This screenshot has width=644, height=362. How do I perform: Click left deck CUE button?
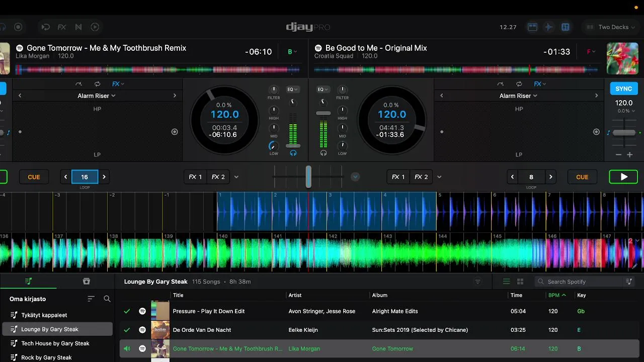(x=34, y=177)
